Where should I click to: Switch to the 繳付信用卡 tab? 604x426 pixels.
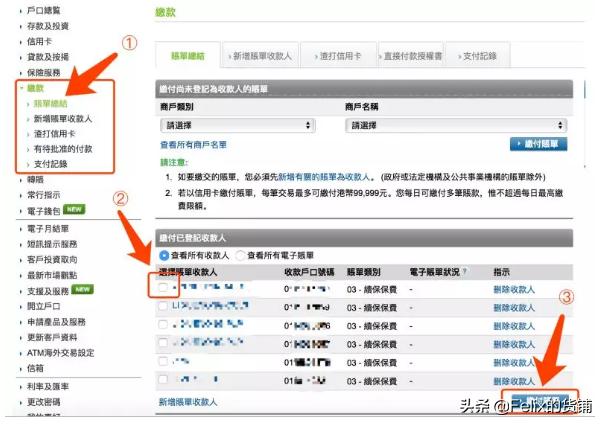(339, 56)
